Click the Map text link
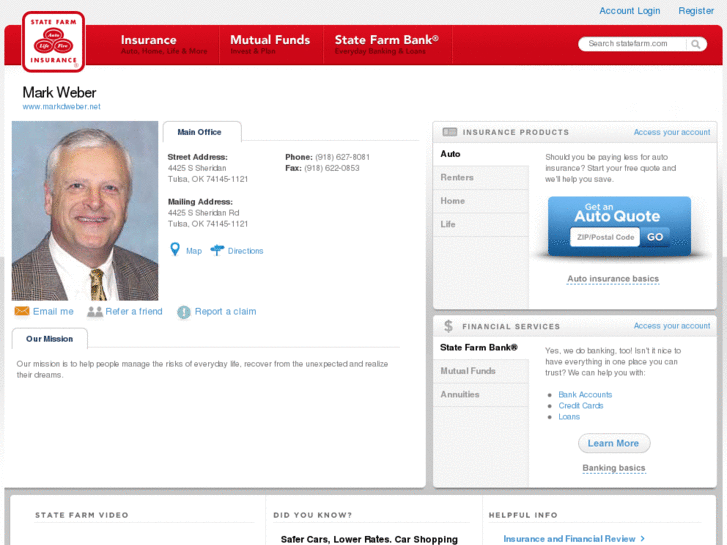 pos(194,251)
